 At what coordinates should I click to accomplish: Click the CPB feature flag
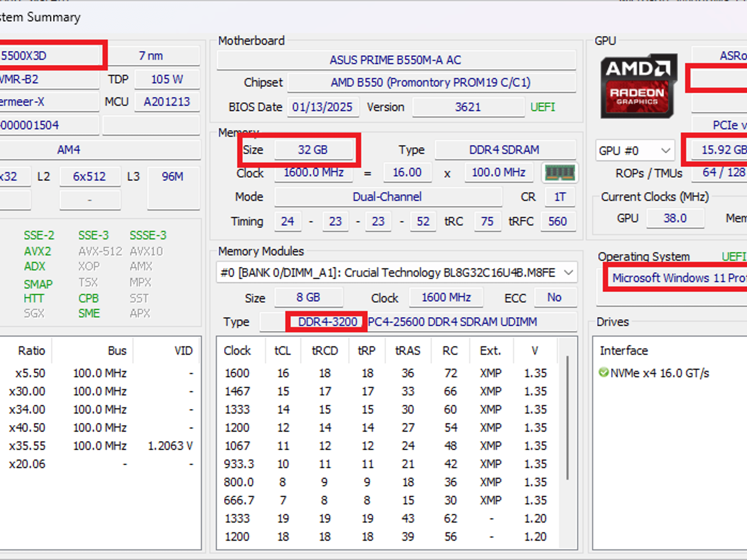pos(89,298)
